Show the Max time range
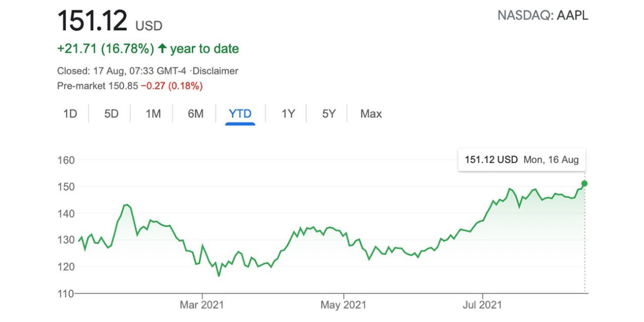 [371, 114]
